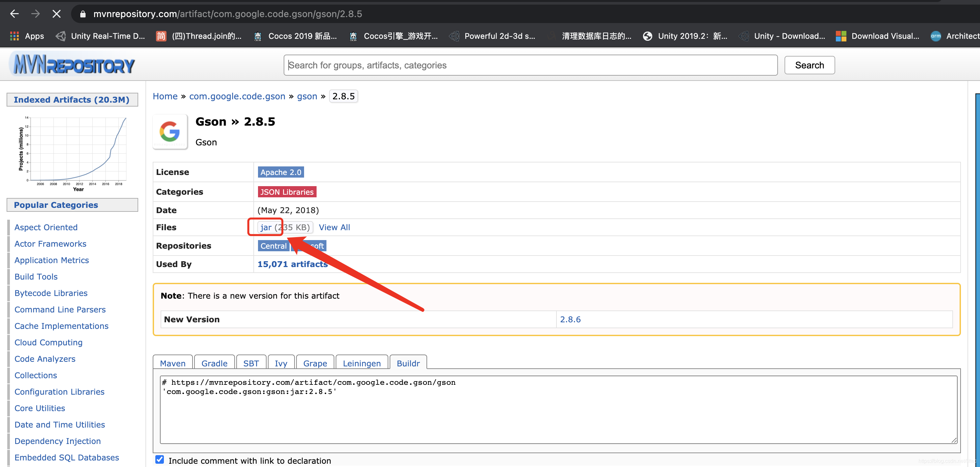Viewport: 980px width, 467px height.
Task: Open new version 2.8.6 link
Action: coord(570,319)
